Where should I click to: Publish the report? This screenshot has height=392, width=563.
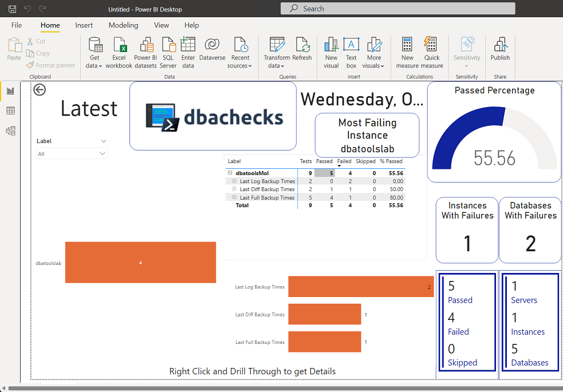tap(500, 49)
